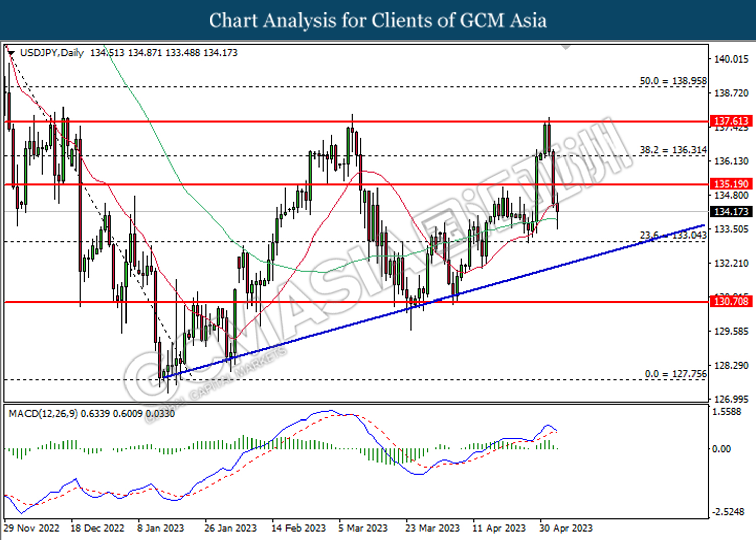
Task: Click the Fibonacci label 0.0 = 127.756
Action: tap(675, 374)
